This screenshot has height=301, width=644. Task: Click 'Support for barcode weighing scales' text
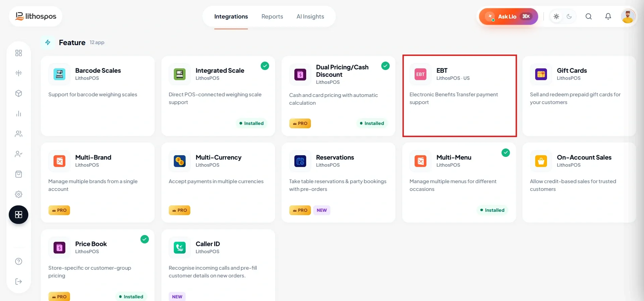tap(93, 95)
